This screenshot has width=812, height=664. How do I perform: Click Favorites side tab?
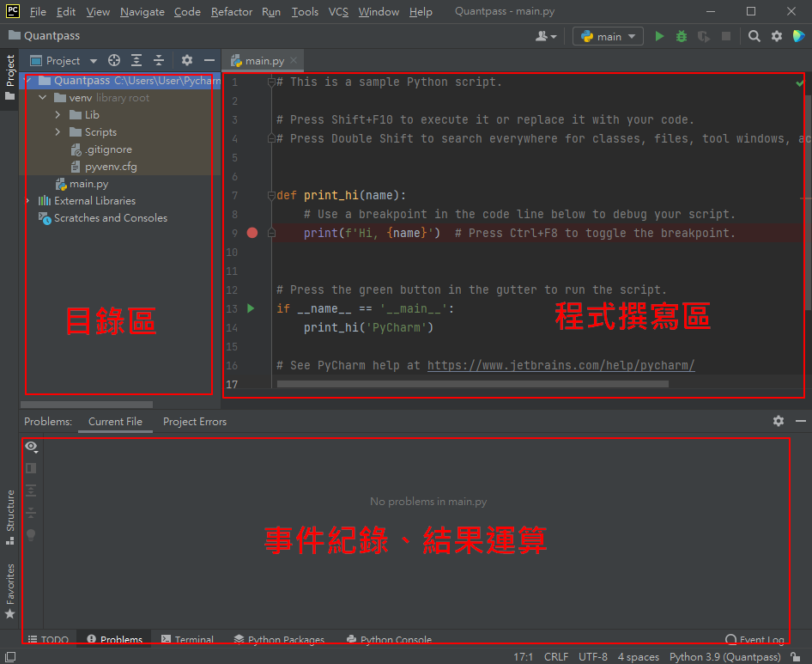[x=9, y=592]
